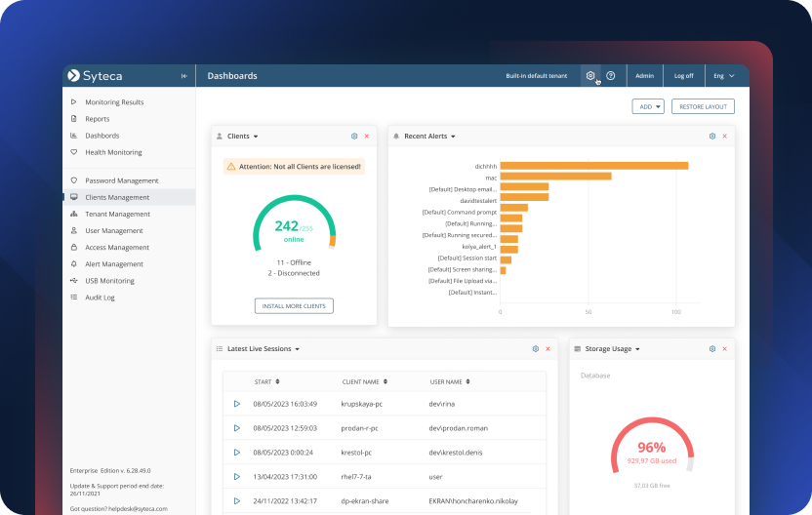Close the Recent Alerts widget

click(724, 137)
